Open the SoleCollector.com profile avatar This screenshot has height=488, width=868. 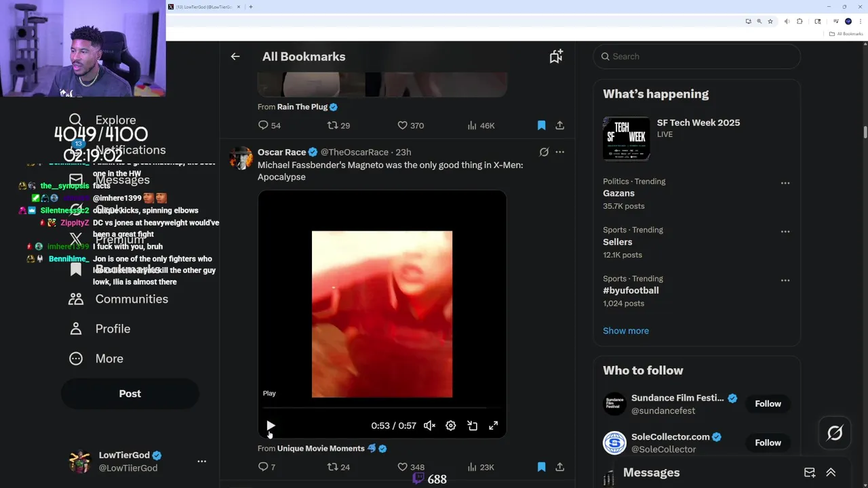click(x=614, y=443)
